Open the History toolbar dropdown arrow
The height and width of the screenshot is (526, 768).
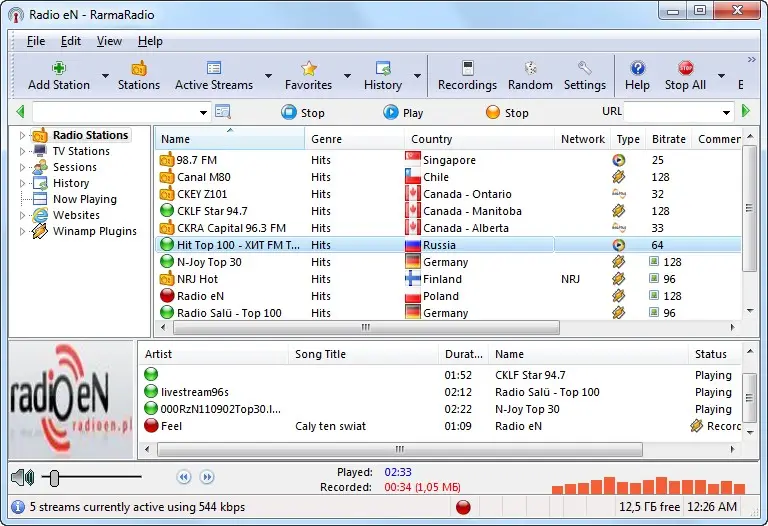pyautogui.click(x=417, y=76)
